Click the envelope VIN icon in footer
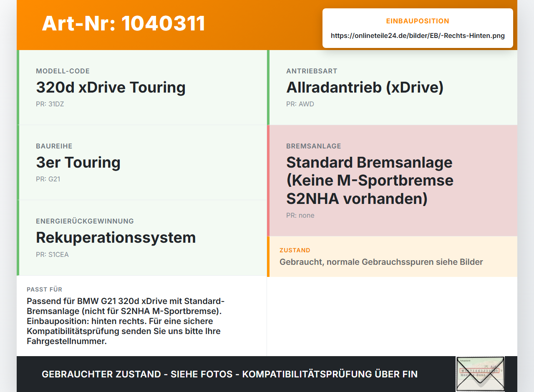This screenshot has height=392, width=534. point(480,374)
